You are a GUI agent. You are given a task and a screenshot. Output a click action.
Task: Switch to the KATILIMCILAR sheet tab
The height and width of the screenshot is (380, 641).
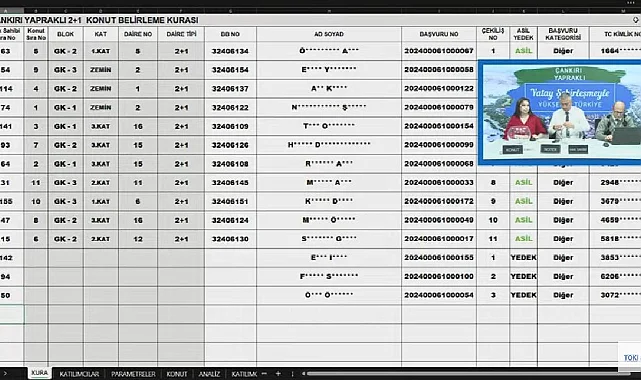tap(79, 374)
